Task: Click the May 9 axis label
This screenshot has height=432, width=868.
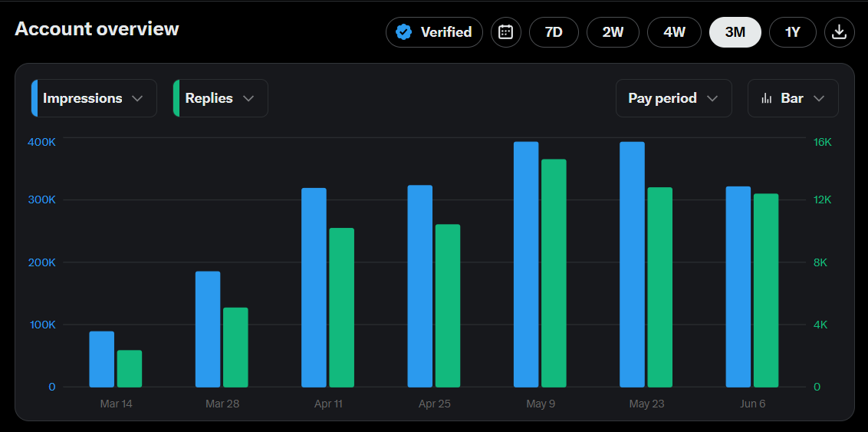Action: [541, 404]
